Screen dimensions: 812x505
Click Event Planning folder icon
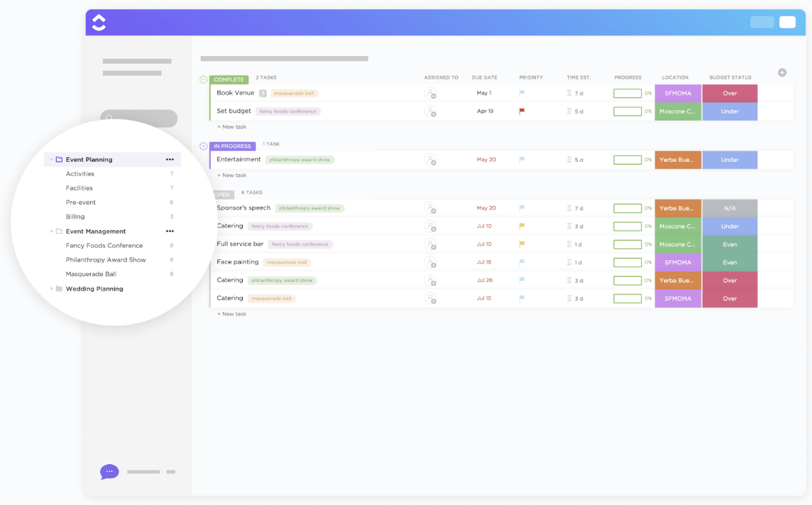click(x=59, y=160)
